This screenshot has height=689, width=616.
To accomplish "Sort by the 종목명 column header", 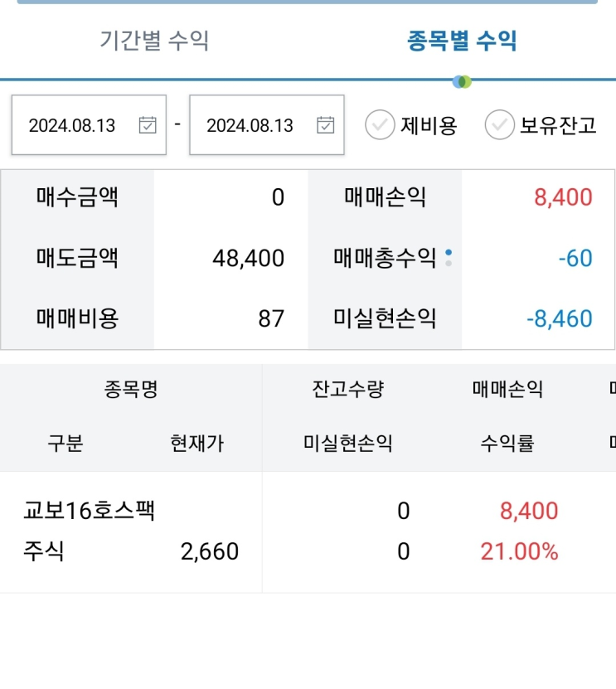I will (x=131, y=390).
